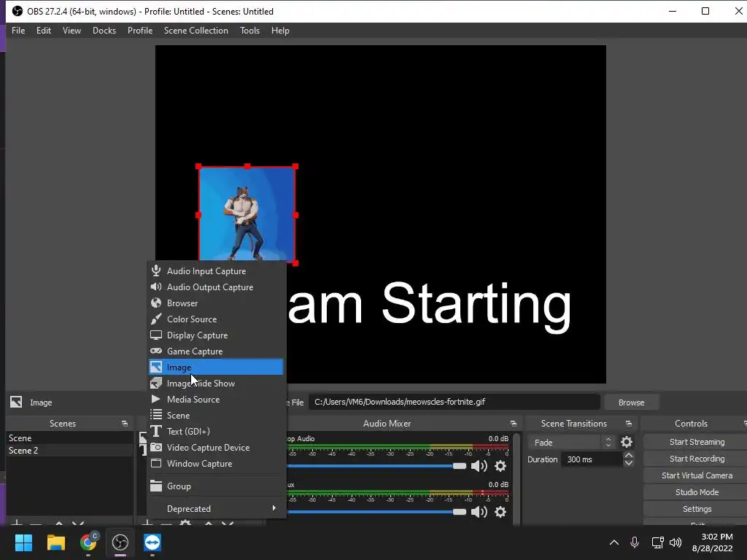Click the 300 ms Duration field
Viewport: 747px width, 560px height.
coord(591,459)
